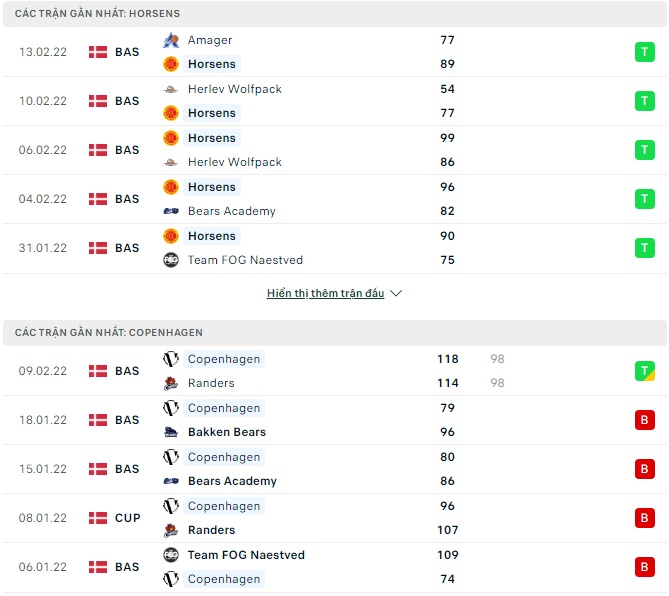Click the CUP label on 08.01.22 row

pyautogui.click(x=127, y=518)
